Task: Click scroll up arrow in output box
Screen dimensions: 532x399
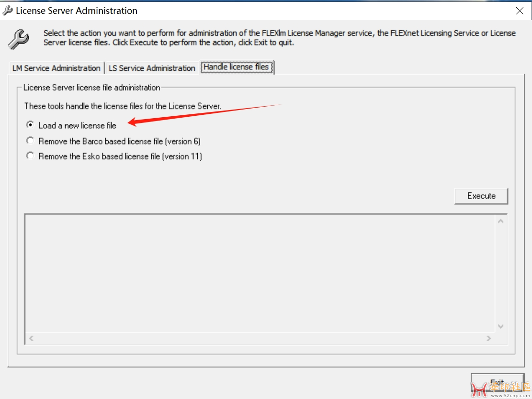Action: pyautogui.click(x=500, y=222)
